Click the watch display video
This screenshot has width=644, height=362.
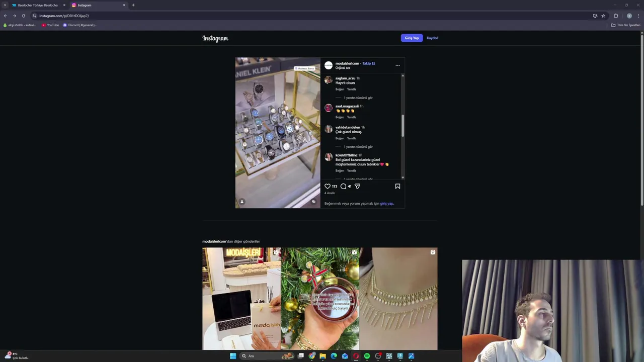[x=278, y=133]
